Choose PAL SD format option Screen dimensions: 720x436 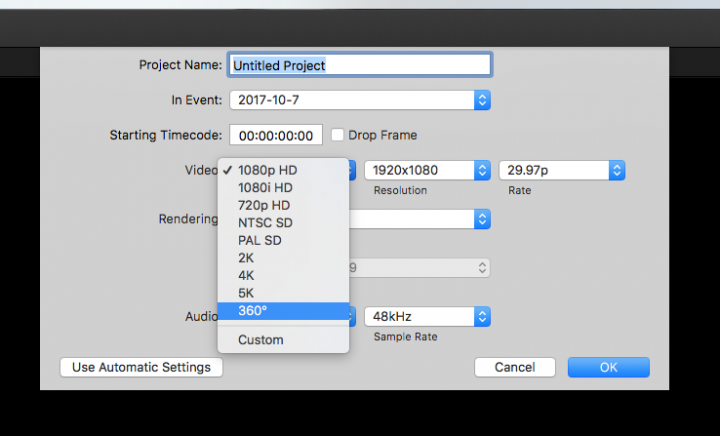point(260,240)
